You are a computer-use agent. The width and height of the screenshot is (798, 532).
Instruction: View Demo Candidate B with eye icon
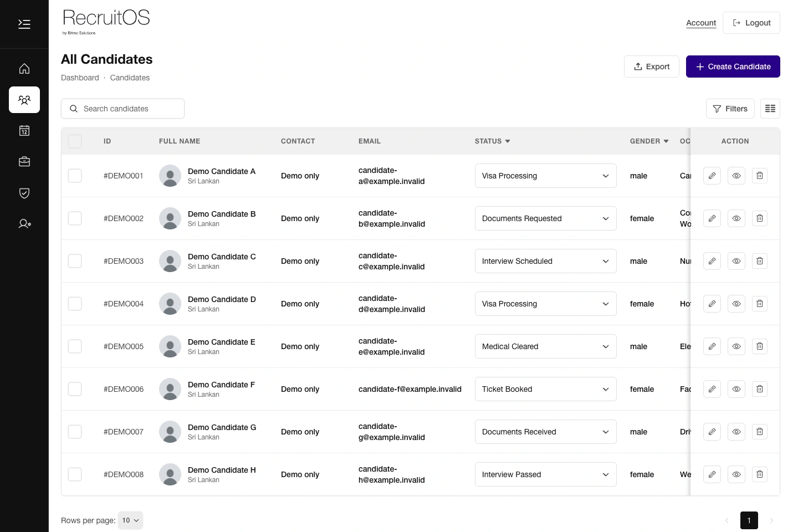(x=736, y=218)
